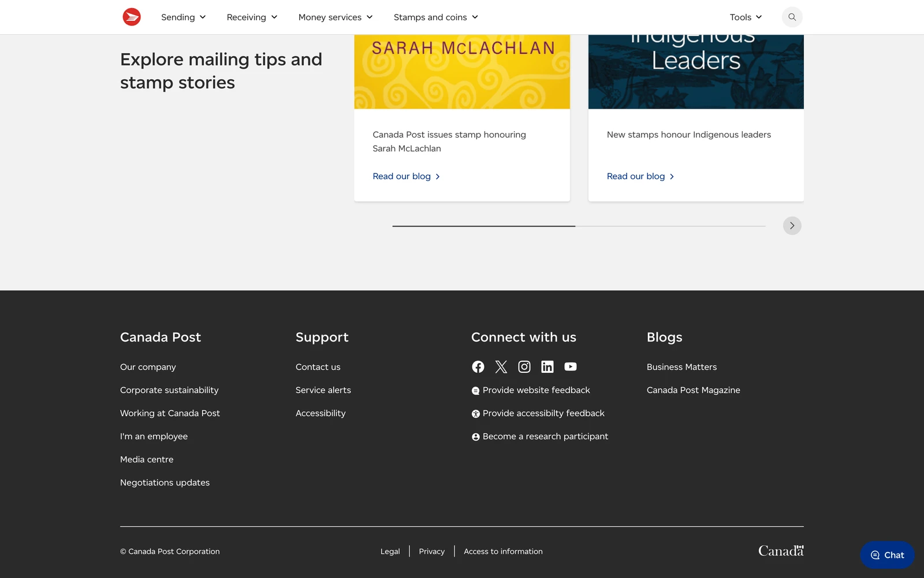Image resolution: width=924 pixels, height=578 pixels.
Task: Open Negotiations updates link
Action: (165, 483)
